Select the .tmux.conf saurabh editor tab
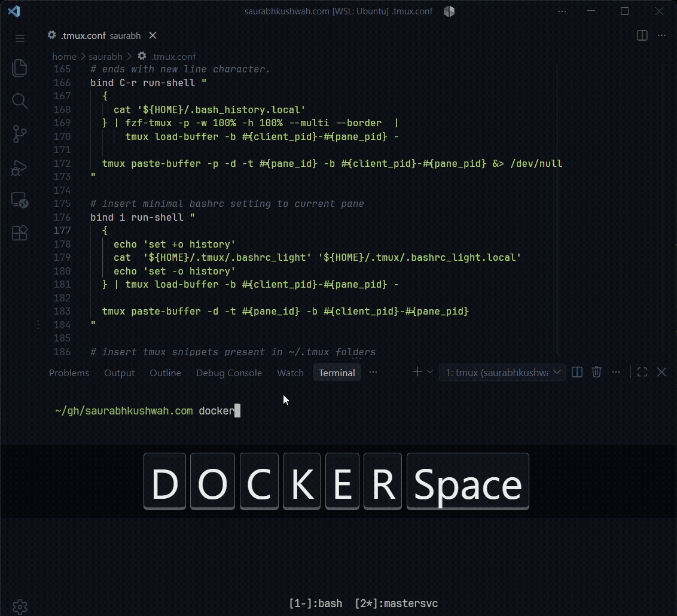Screen dimensions: 677x616 [x=100, y=35]
